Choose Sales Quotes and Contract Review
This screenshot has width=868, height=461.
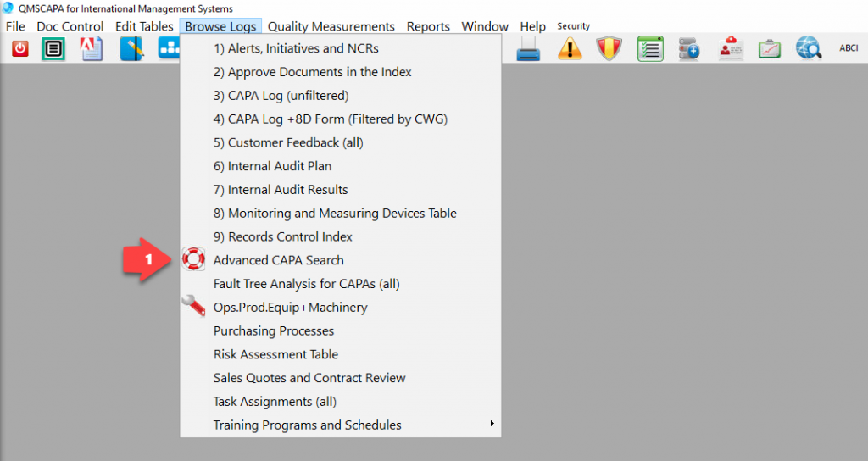(x=341, y=378)
